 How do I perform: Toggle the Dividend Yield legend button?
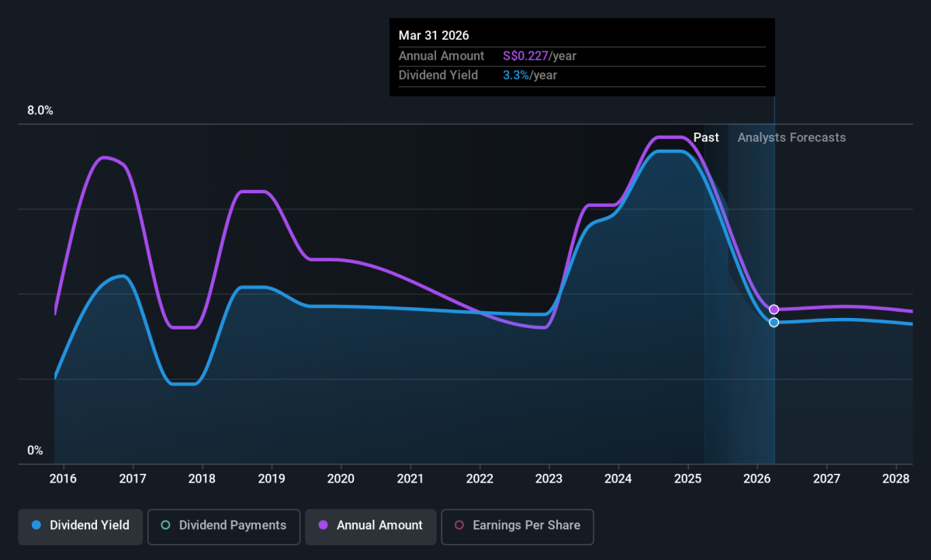click(x=80, y=525)
